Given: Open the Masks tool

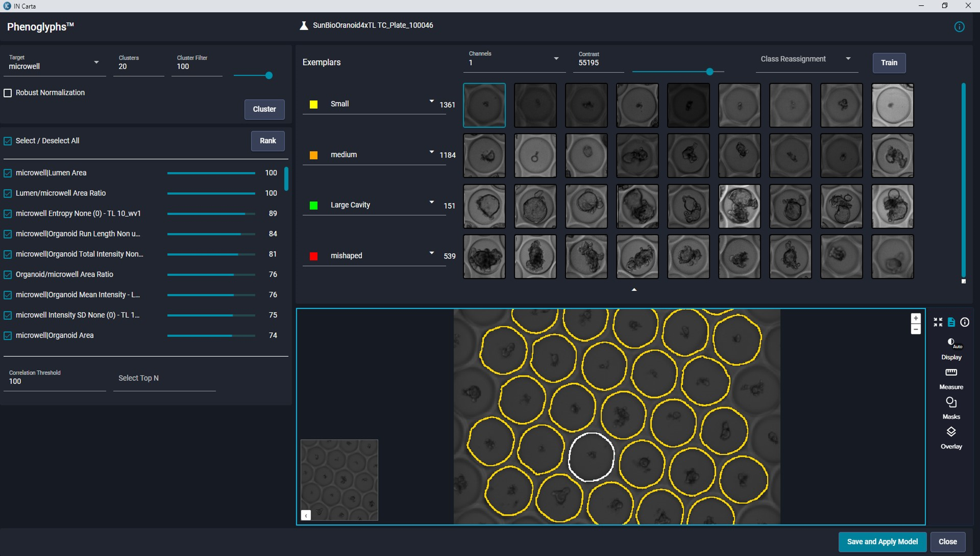Looking at the screenshot, I should click(951, 408).
